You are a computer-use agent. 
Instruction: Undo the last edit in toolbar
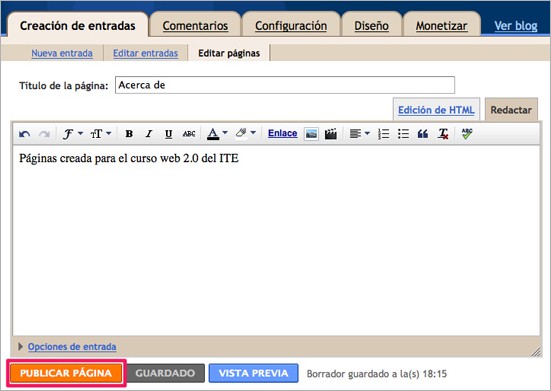coord(24,134)
